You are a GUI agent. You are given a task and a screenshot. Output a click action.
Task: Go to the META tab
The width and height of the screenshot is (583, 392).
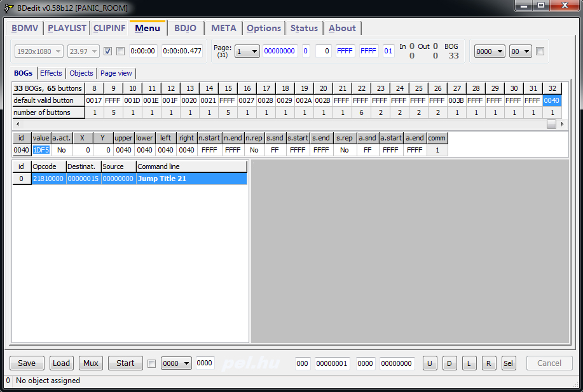pos(223,28)
